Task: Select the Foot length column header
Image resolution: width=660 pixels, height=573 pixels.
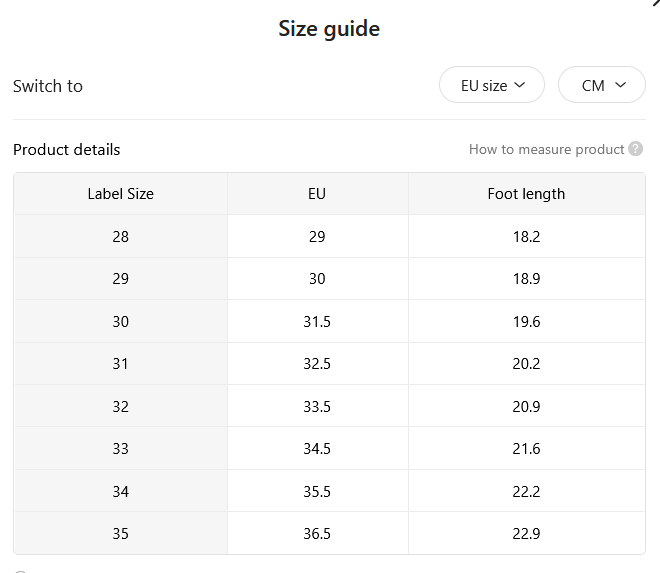Action: click(x=526, y=194)
